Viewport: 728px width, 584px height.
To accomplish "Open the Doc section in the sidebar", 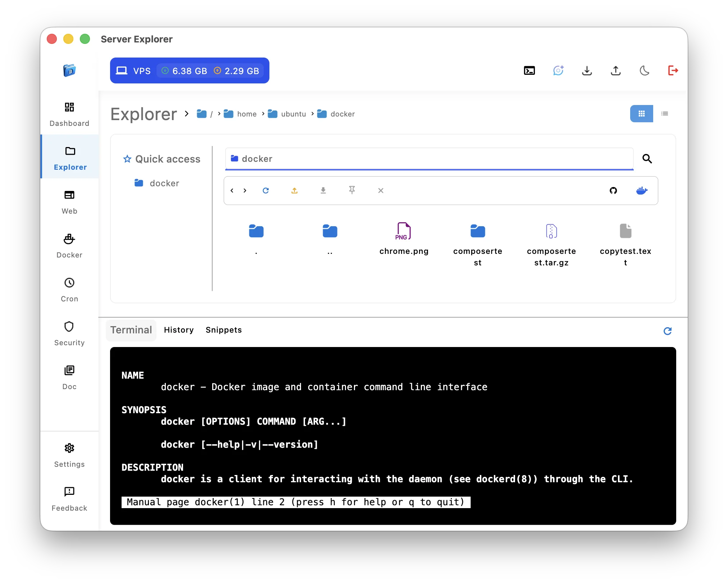I will pos(69,378).
